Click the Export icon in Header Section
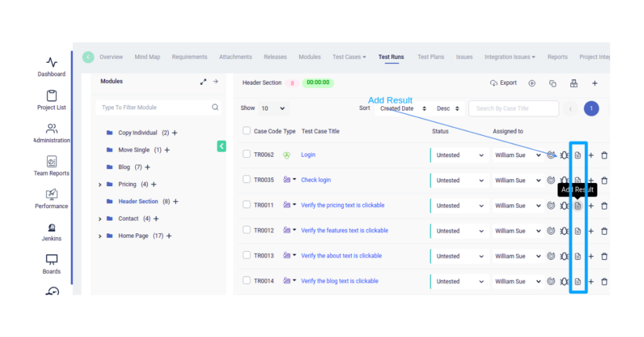This screenshot has height=337, width=644. click(x=503, y=83)
